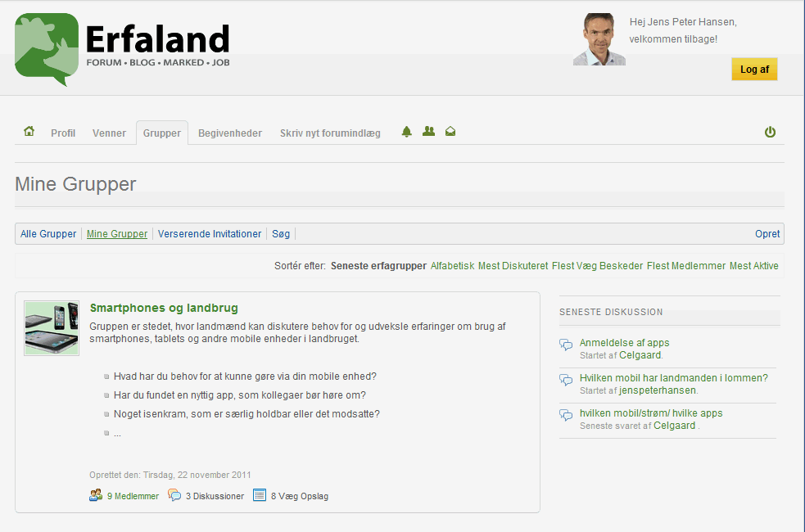
Task: Click the wall posts icon
Action: click(x=260, y=495)
